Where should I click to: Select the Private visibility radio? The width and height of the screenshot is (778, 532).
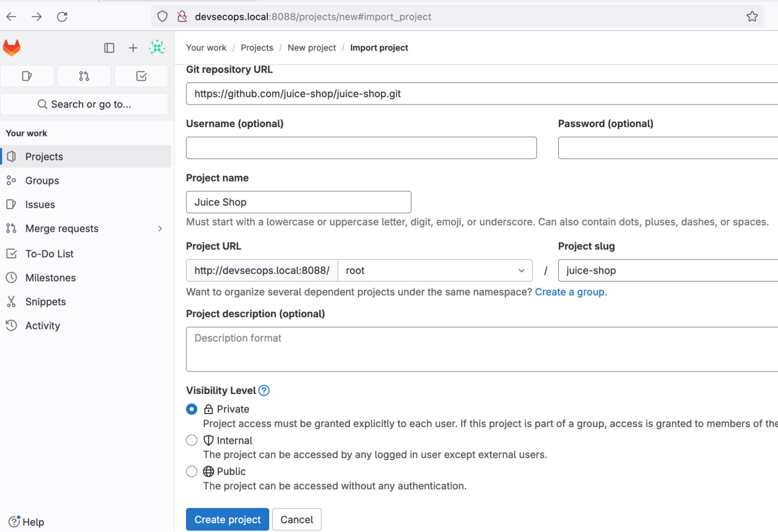point(191,409)
